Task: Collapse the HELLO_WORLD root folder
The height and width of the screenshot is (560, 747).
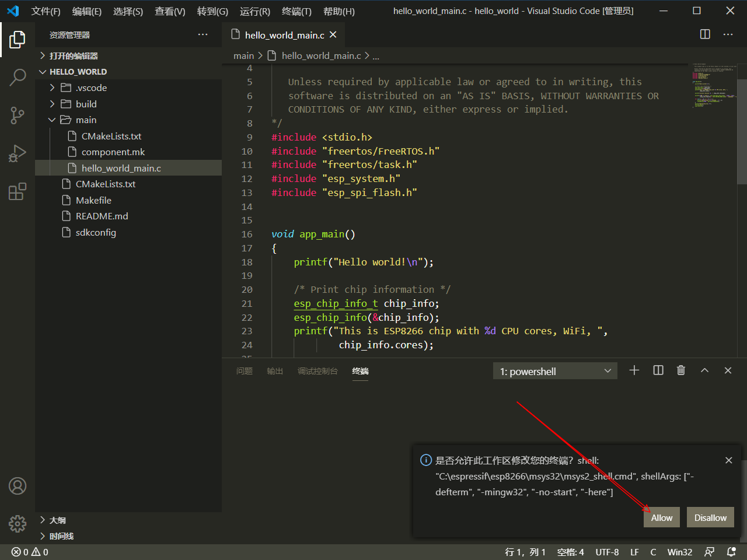Action: (128, 72)
